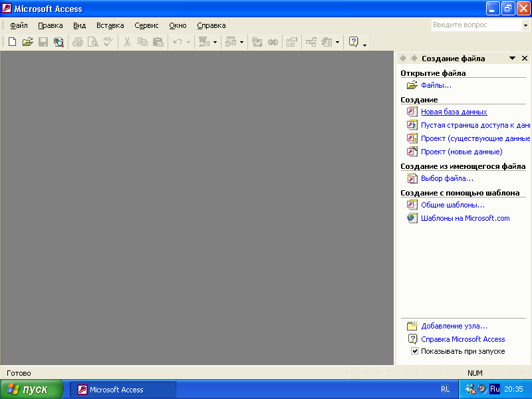Uncheck Показывать при запуске checkbox

coord(414,351)
